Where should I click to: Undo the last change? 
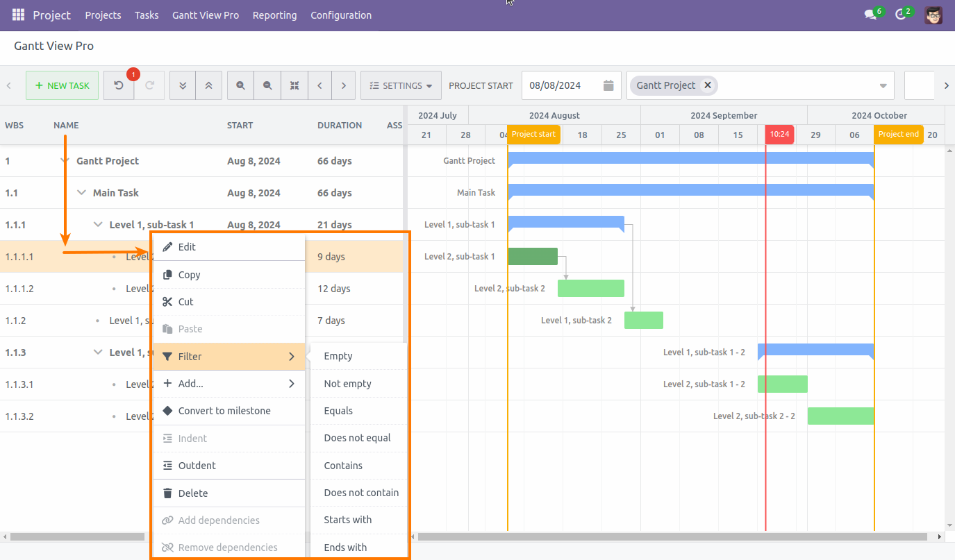(x=118, y=85)
